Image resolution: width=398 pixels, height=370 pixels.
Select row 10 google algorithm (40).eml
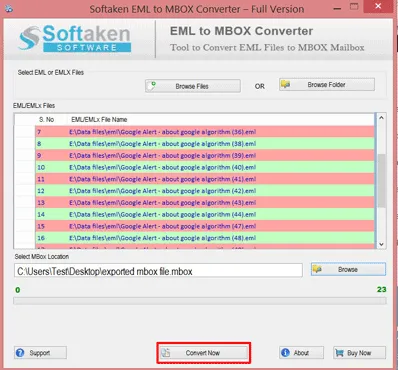(x=205, y=167)
